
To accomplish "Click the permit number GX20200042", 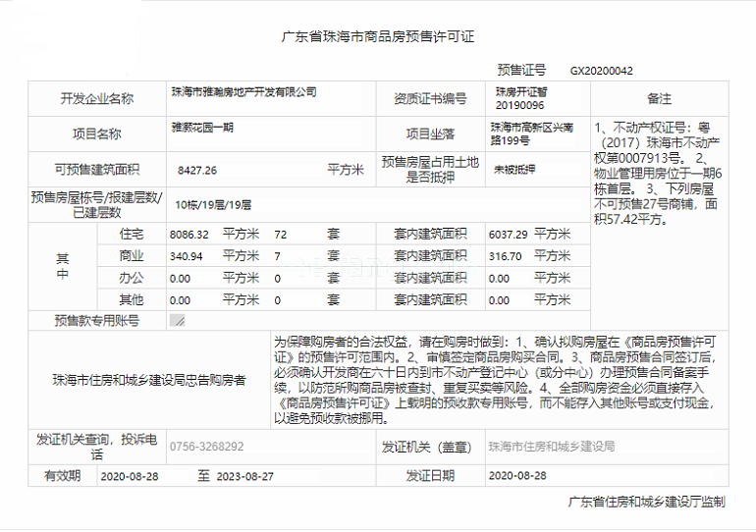I will 602,71.
